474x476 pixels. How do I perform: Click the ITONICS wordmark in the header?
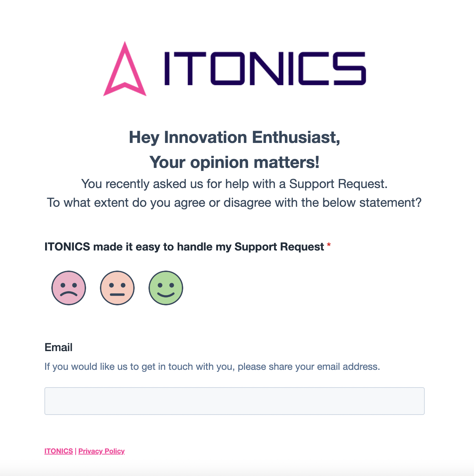click(265, 69)
